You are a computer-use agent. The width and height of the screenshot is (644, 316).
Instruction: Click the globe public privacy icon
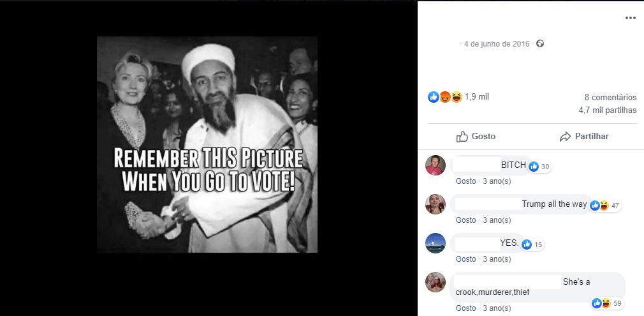[x=540, y=44]
